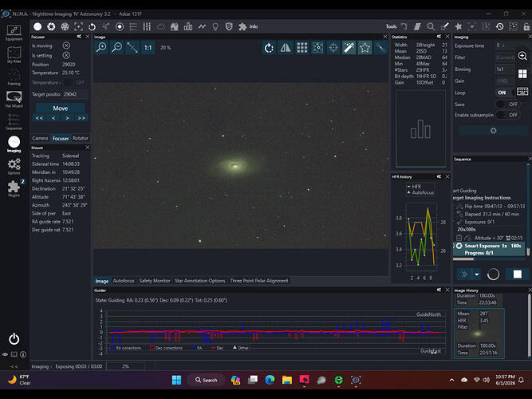Image resolution: width=532 pixels, height=399 pixels.
Task: Click the focuser large step out button
Action: click(81, 118)
